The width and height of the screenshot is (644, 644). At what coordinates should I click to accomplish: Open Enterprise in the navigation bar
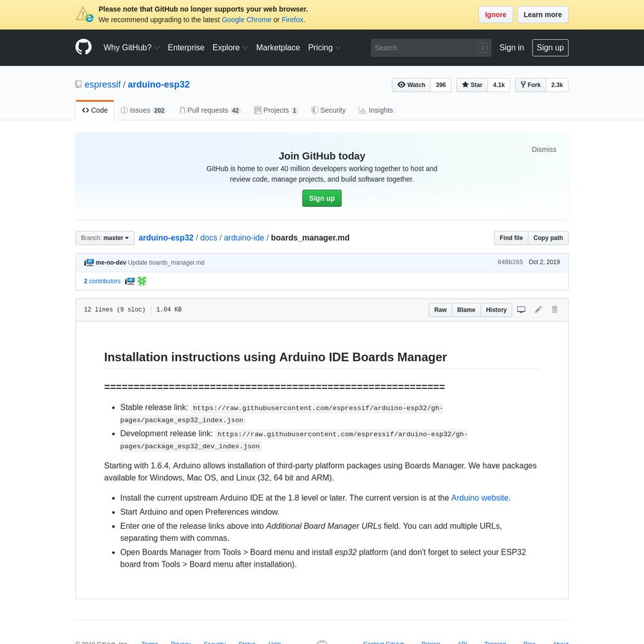click(x=186, y=48)
